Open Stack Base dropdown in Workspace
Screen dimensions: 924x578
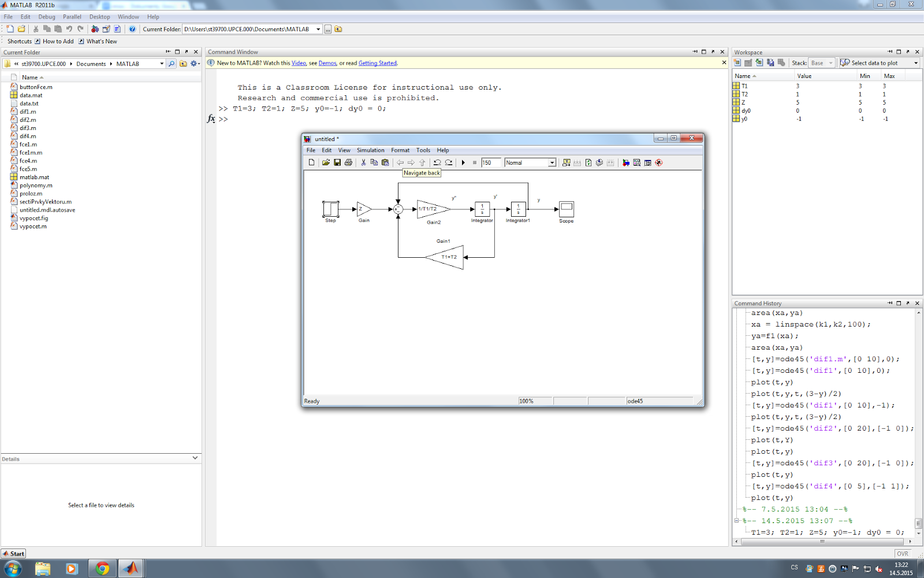pyautogui.click(x=830, y=63)
